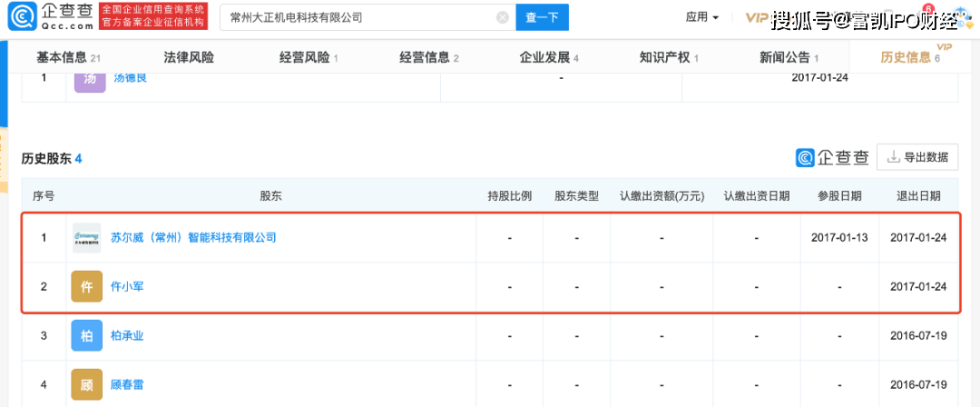Open the 历史信息 VIP tab

pos(910,57)
